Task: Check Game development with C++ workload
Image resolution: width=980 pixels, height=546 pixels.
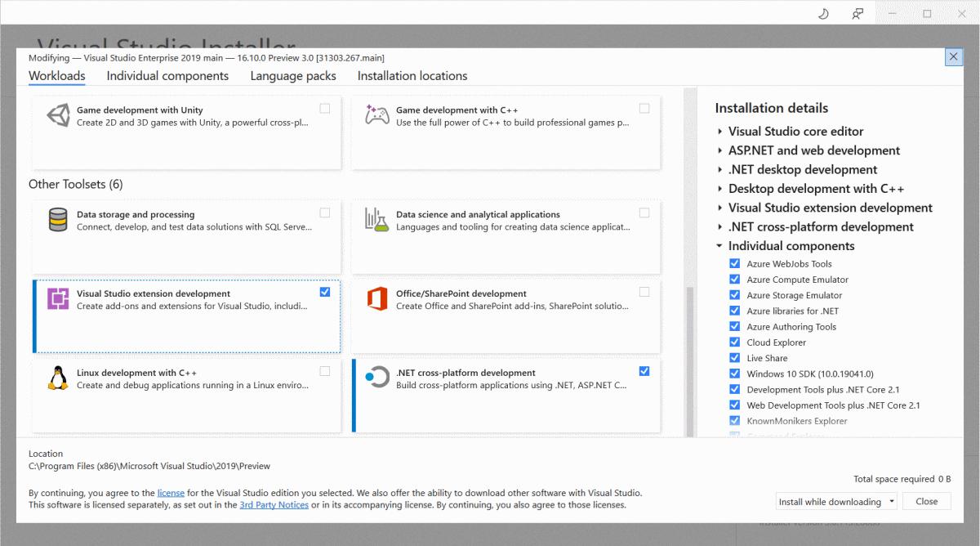Action: pos(644,109)
